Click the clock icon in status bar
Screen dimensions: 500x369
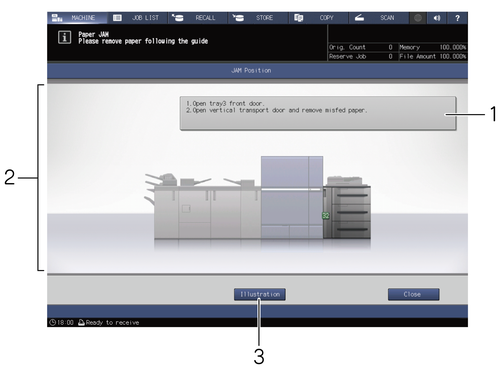52,322
